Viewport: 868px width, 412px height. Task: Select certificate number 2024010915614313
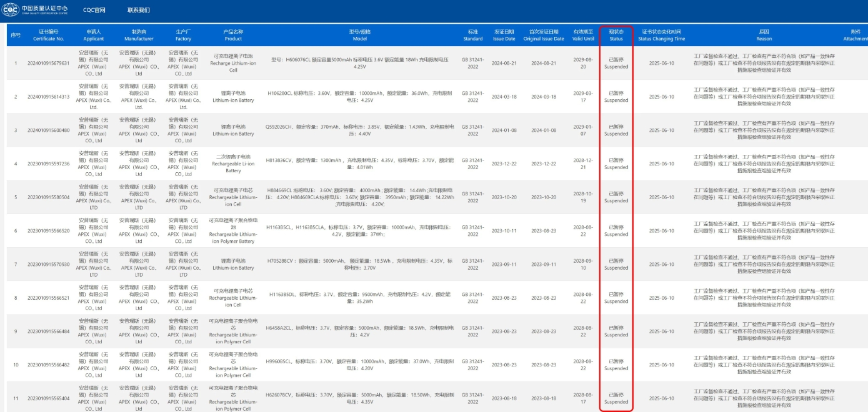(x=49, y=97)
